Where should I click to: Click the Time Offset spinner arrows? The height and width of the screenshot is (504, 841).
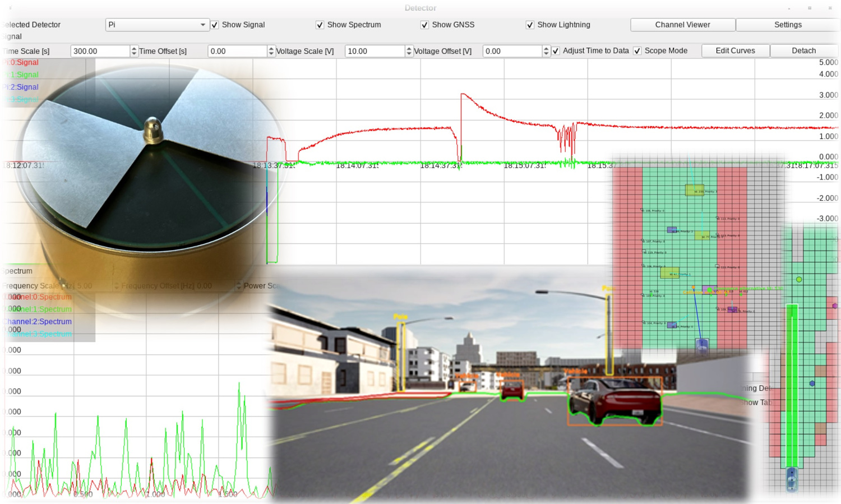point(271,51)
